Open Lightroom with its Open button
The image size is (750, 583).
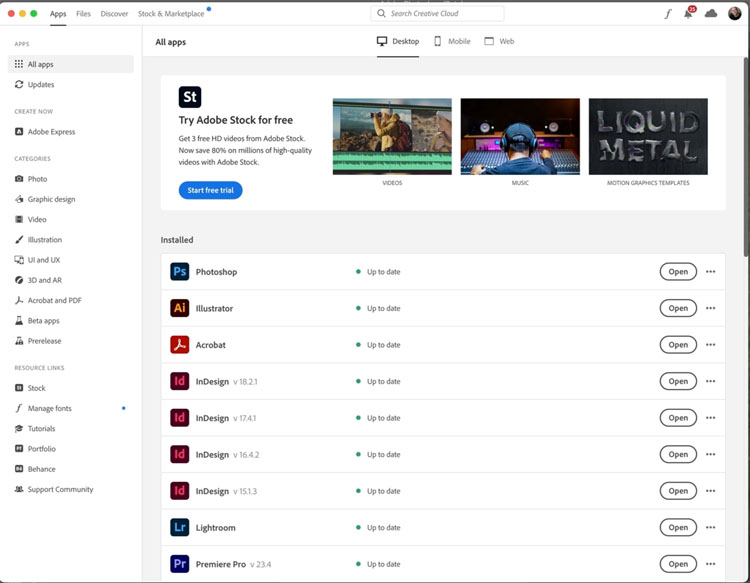pos(678,528)
